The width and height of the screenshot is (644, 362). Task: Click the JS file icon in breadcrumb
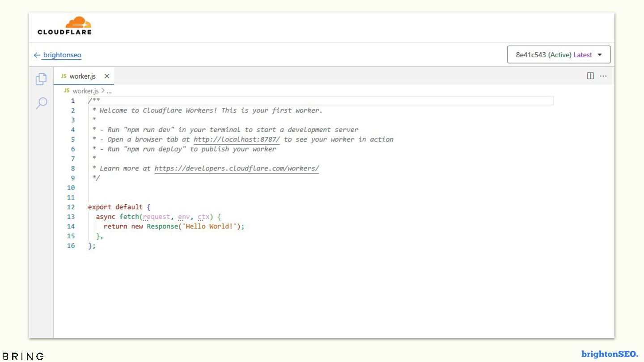coord(67,91)
